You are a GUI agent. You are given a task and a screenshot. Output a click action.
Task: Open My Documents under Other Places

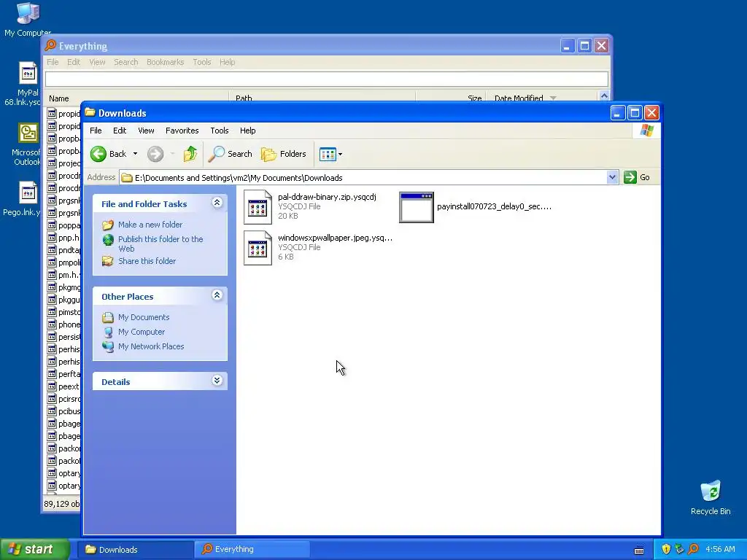144,317
